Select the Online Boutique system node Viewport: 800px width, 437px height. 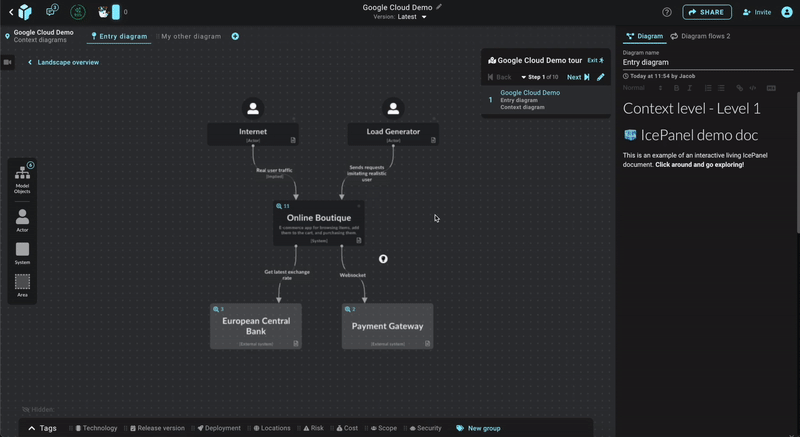pyautogui.click(x=319, y=223)
